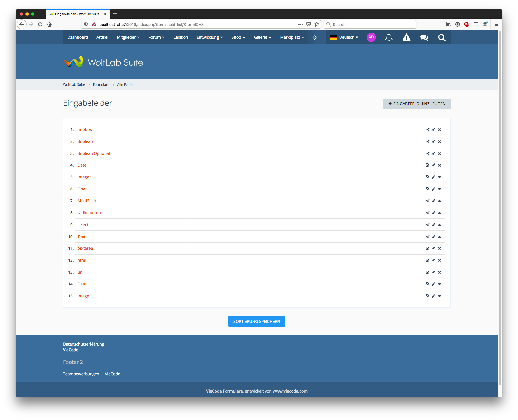518x420 pixels.
Task: Click the Eingabefeld hinzufügen button
Action: point(416,104)
